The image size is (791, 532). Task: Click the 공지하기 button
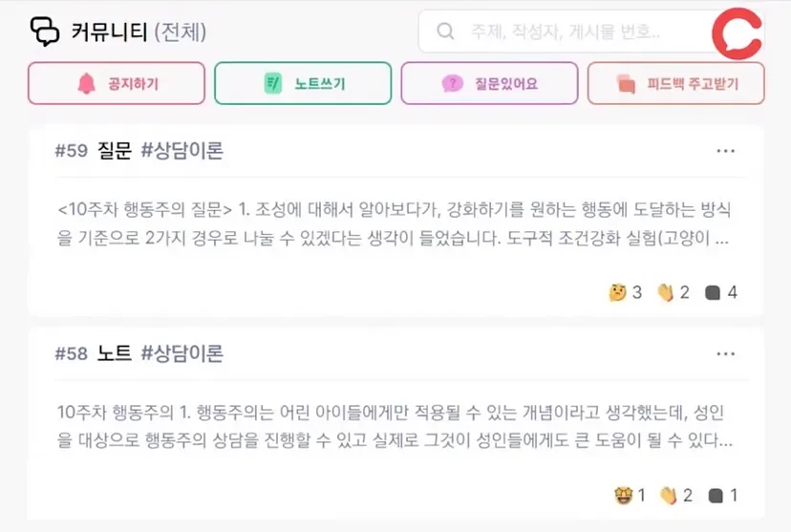click(117, 83)
